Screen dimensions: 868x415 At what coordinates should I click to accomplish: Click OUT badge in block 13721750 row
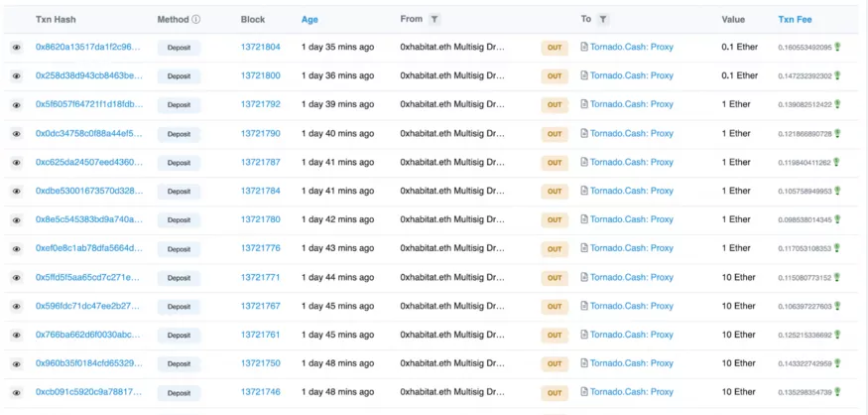click(x=555, y=364)
